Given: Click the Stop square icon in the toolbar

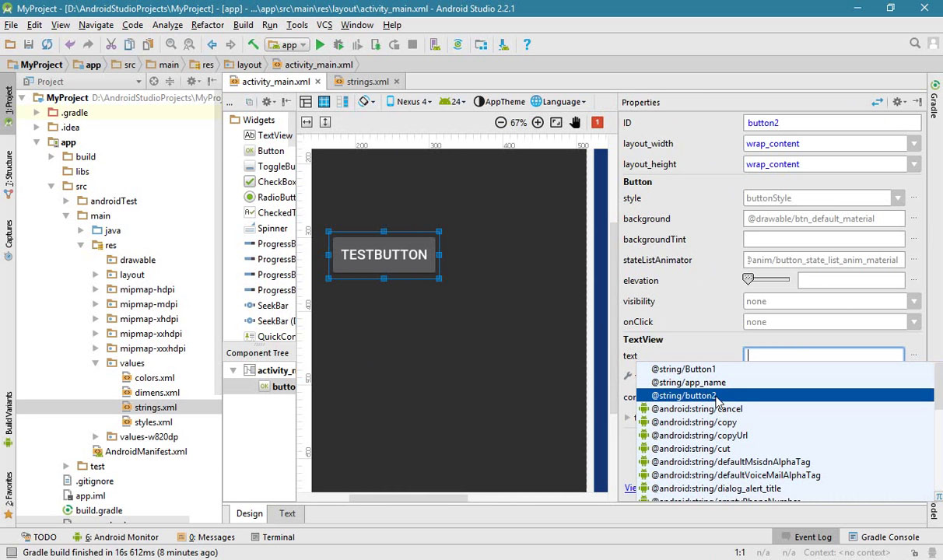Looking at the screenshot, I should coord(412,44).
